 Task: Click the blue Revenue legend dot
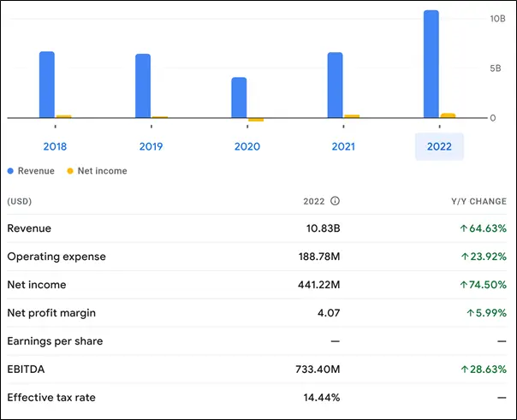11,171
